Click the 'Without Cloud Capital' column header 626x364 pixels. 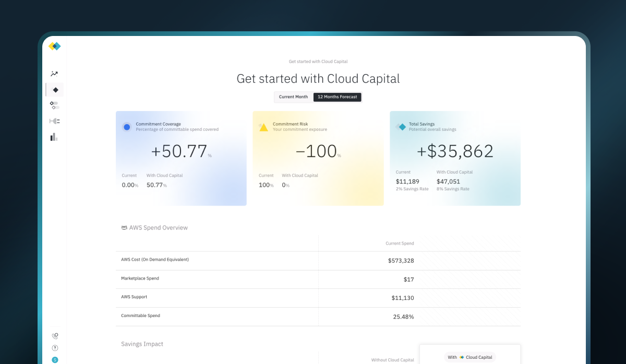393,360
